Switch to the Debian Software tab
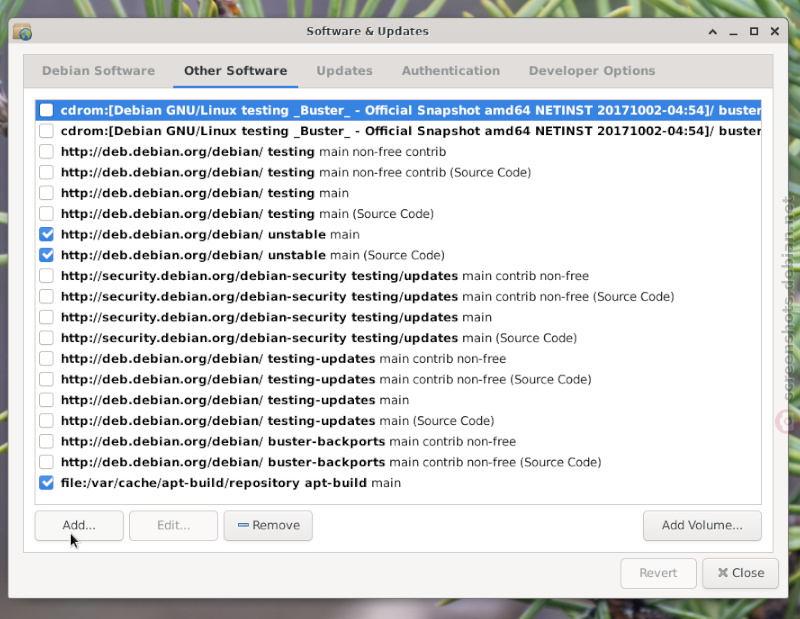Image resolution: width=800 pixels, height=619 pixels. click(98, 71)
